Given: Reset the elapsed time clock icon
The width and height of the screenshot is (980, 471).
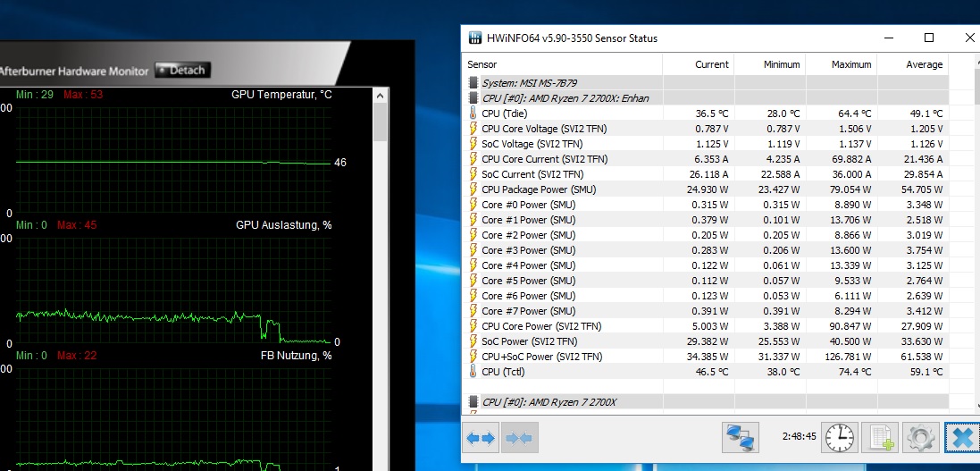Looking at the screenshot, I should pyautogui.click(x=840, y=437).
